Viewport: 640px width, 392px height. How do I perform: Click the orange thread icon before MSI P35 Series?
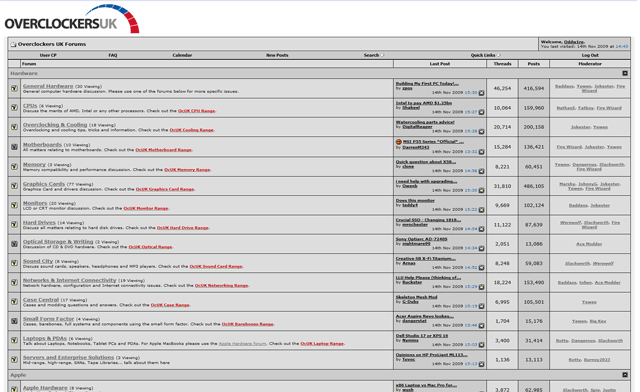399,142
